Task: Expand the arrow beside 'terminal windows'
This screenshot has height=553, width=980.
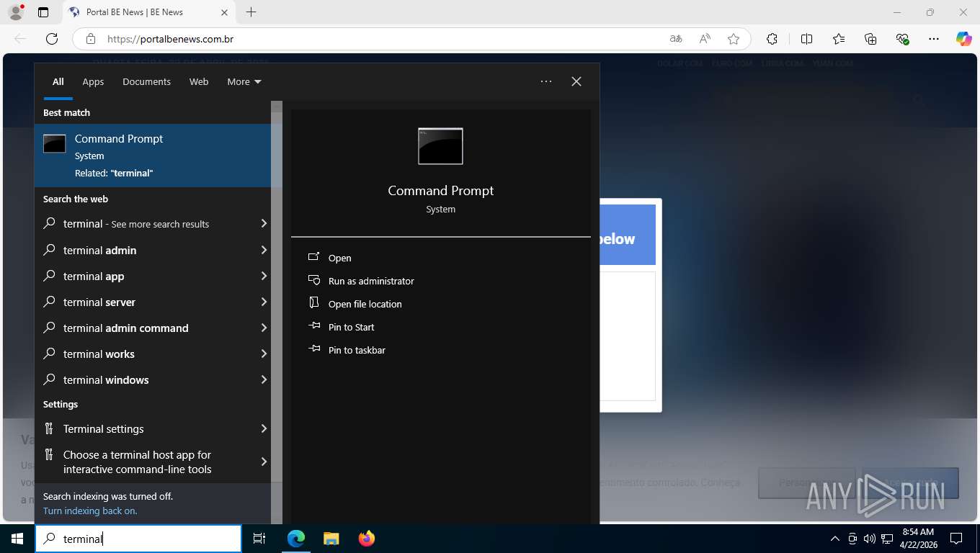Action: coord(264,379)
